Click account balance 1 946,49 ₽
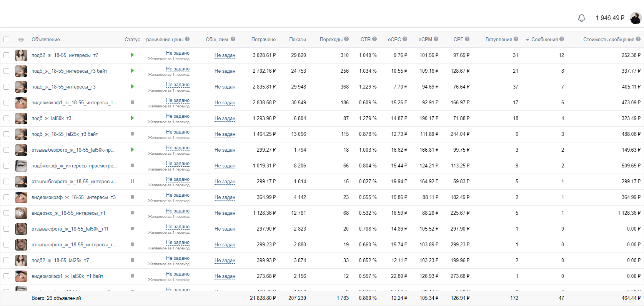The image size is (644, 306). click(610, 18)
